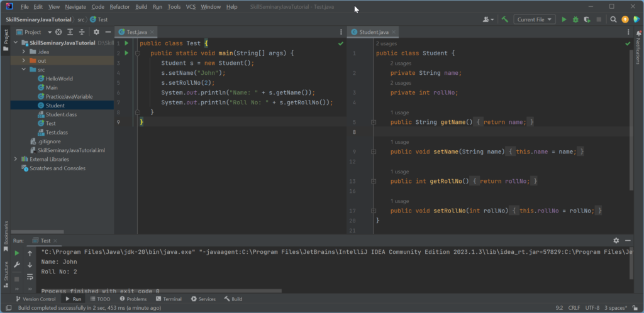644x313 pixels.
Task: Open run panel settings gear icon
Action: tap(616, 241)
